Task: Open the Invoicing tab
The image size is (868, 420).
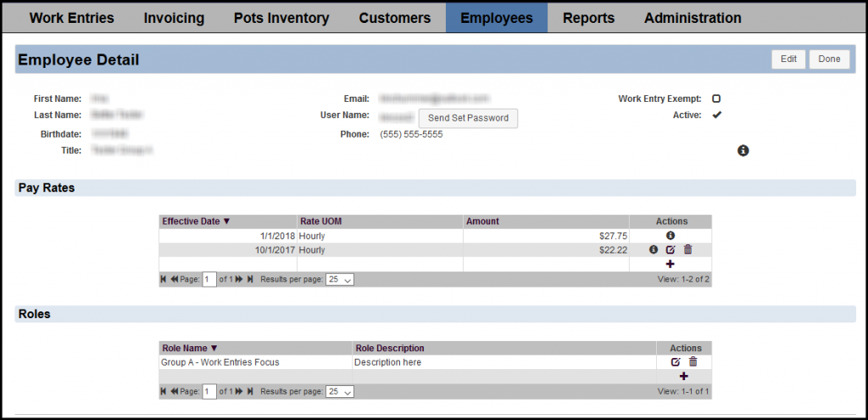Action: click(x=174, y=18)
